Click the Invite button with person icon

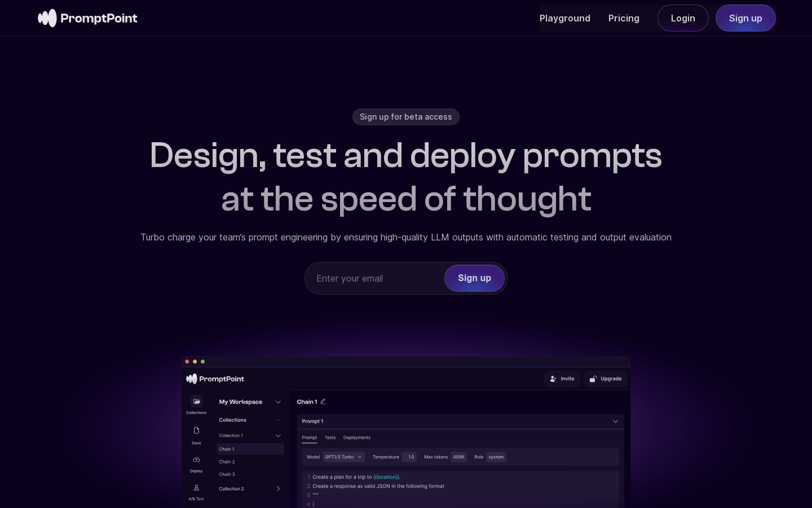pos(562,379)
